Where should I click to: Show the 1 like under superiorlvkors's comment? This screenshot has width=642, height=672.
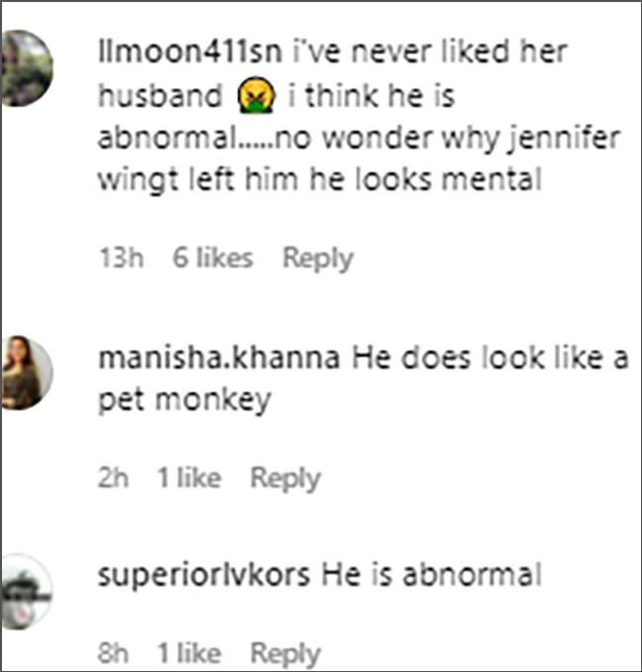coord(188,653)
